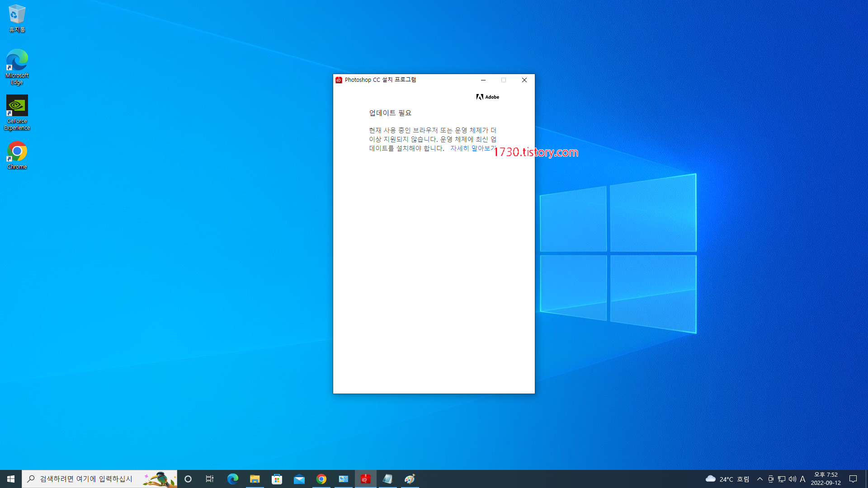Expand hidden system tray icons chevron
Screen dimensions: 868x488
759,479
